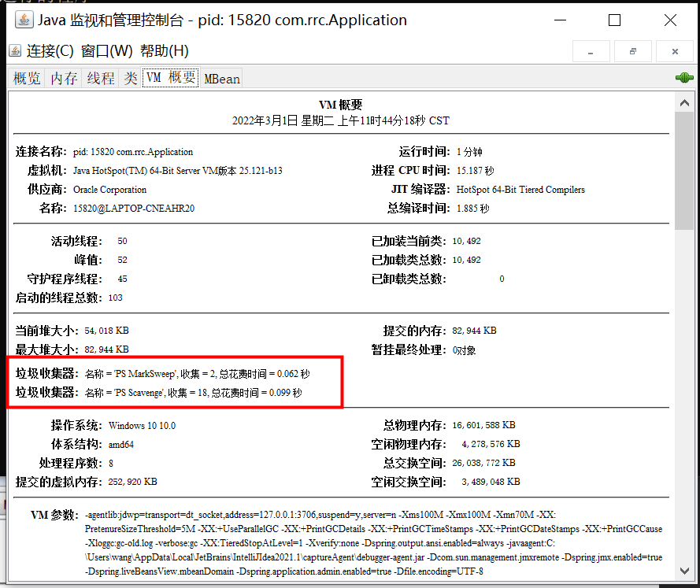The width and height of the screenshot is (700, 588).
Task: Close the inner JConsole connection window
Action: point(675,51)
